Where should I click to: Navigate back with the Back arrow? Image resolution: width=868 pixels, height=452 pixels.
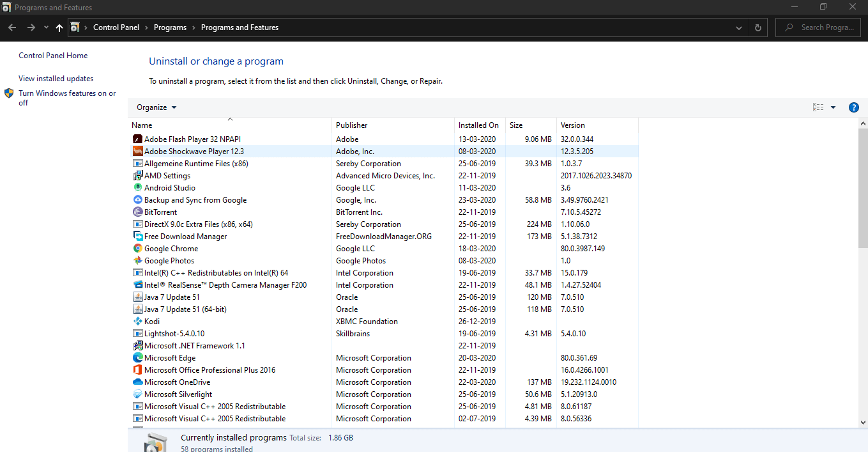point(12,27)
